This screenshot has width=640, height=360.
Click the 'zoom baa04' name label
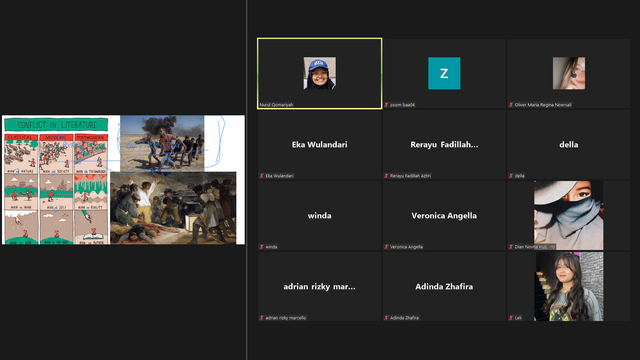402,105
